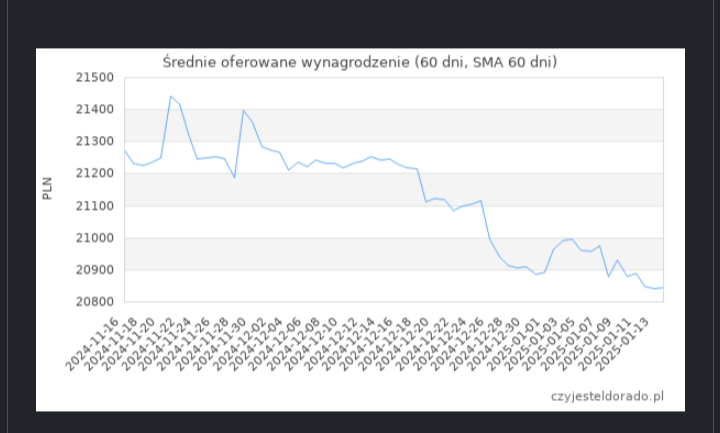Viewport: 720px width, 433px height.
Task: Click the 21300 y-axis value
Action: [x=98, y=141]
